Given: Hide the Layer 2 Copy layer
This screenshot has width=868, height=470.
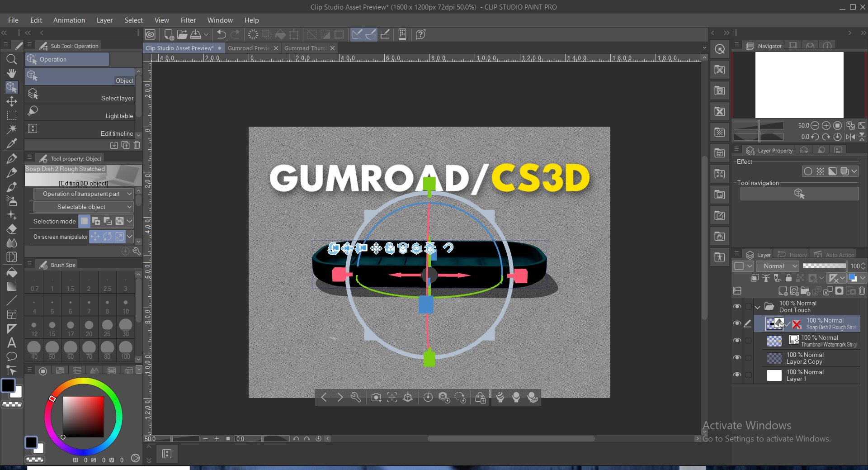Looking at the screenshot, I should point(737,358).
